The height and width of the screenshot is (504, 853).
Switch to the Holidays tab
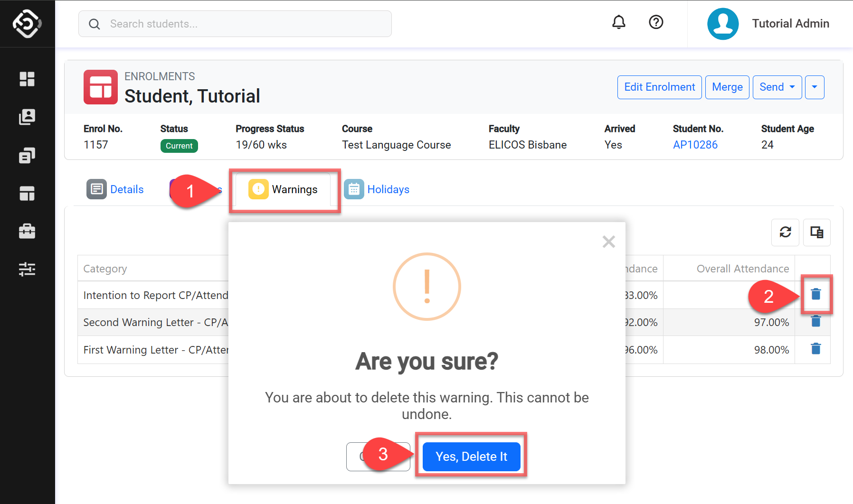pyautogui.click(x=377, y=189)
